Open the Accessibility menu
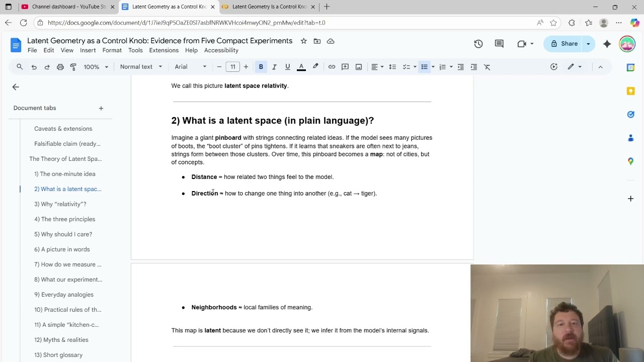 tap(221, 50)
